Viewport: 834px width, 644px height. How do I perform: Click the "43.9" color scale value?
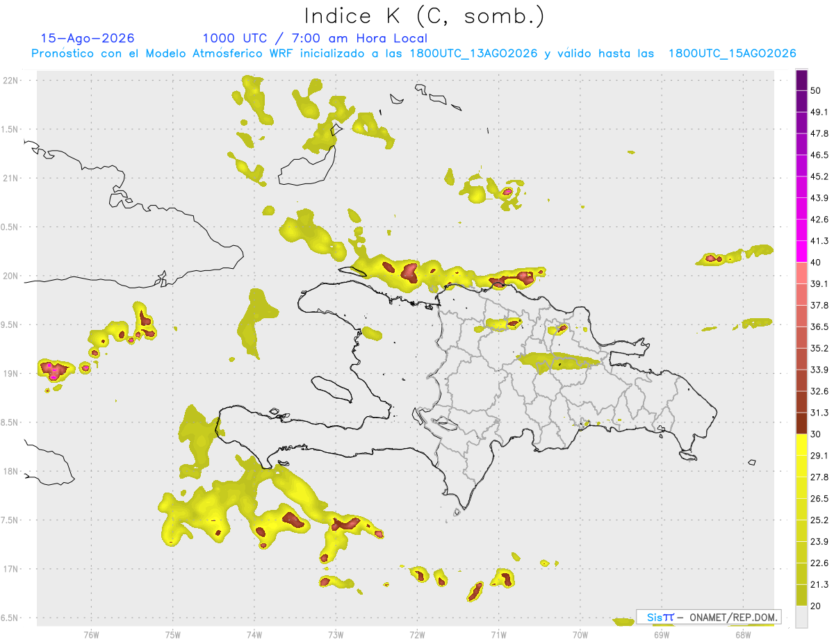[x=819, y=198]
